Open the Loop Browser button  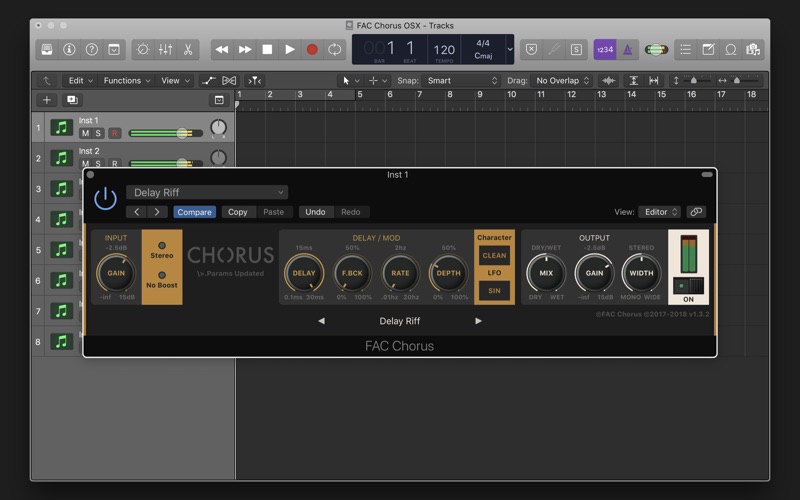[731, 49]
